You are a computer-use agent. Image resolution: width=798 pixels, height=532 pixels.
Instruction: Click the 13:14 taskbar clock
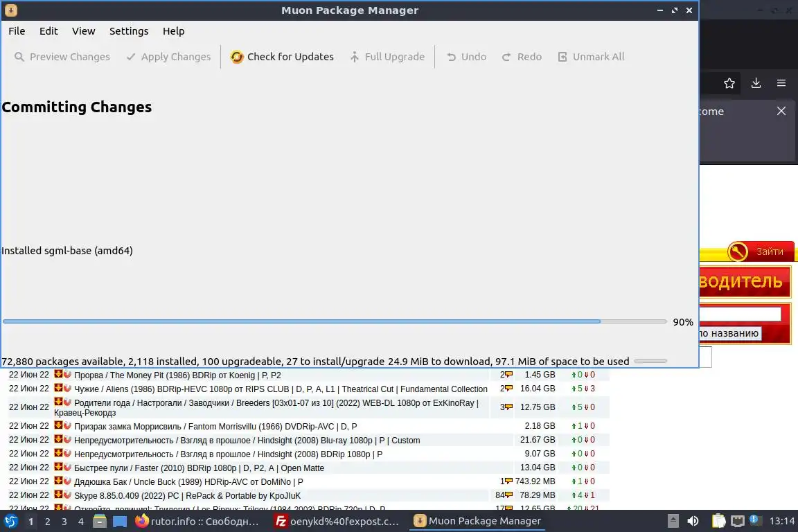pyautogui.click(x=781, y=521)
